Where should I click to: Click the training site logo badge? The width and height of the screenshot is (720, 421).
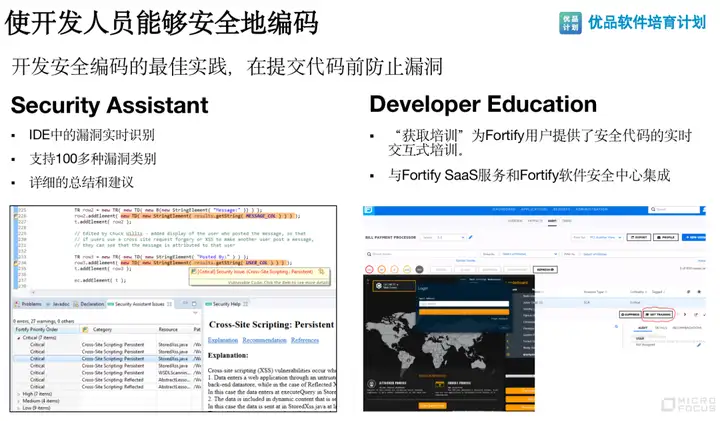pos(394,286)
